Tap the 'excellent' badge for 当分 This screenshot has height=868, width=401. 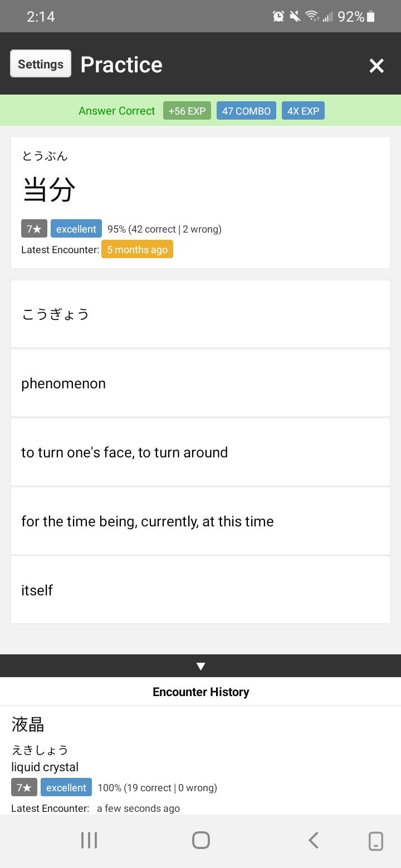point(76,229)
